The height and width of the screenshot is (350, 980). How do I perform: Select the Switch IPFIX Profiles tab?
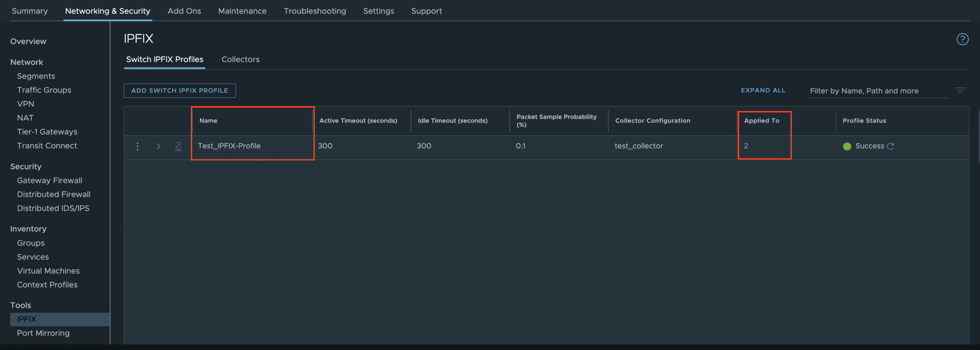click(x=164, y=59)
